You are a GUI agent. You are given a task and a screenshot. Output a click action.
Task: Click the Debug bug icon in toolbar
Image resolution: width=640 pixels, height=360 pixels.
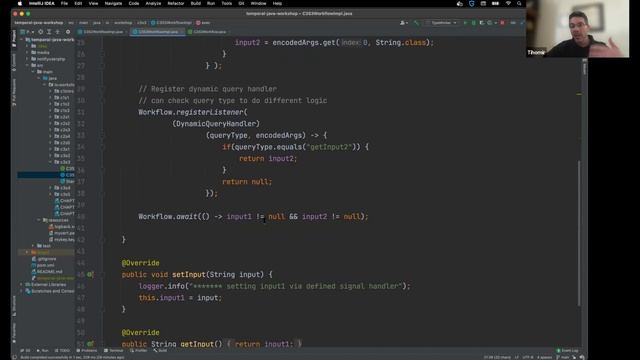(473, 23)
